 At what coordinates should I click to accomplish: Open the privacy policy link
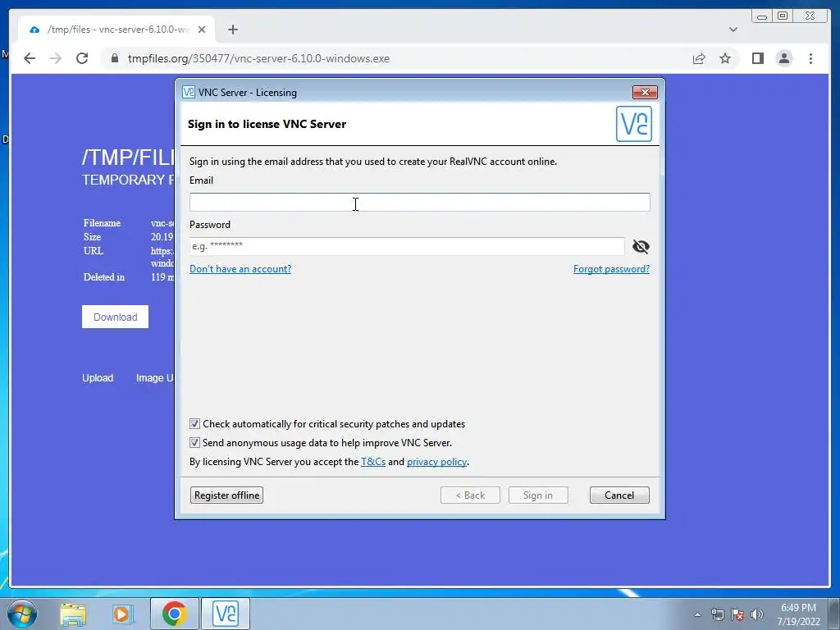[x=436, y=462]
